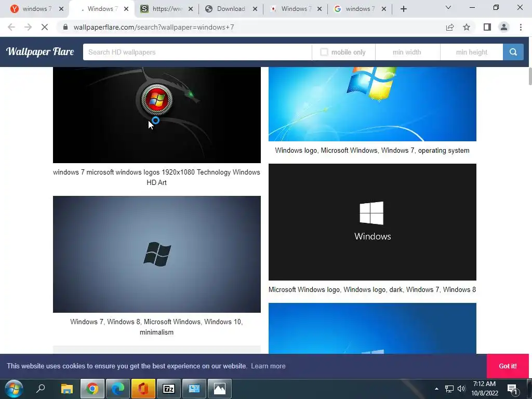Screen dimensions: 532x399
Task: Enable the mobile only checkbox
Action: click(324, 52)
